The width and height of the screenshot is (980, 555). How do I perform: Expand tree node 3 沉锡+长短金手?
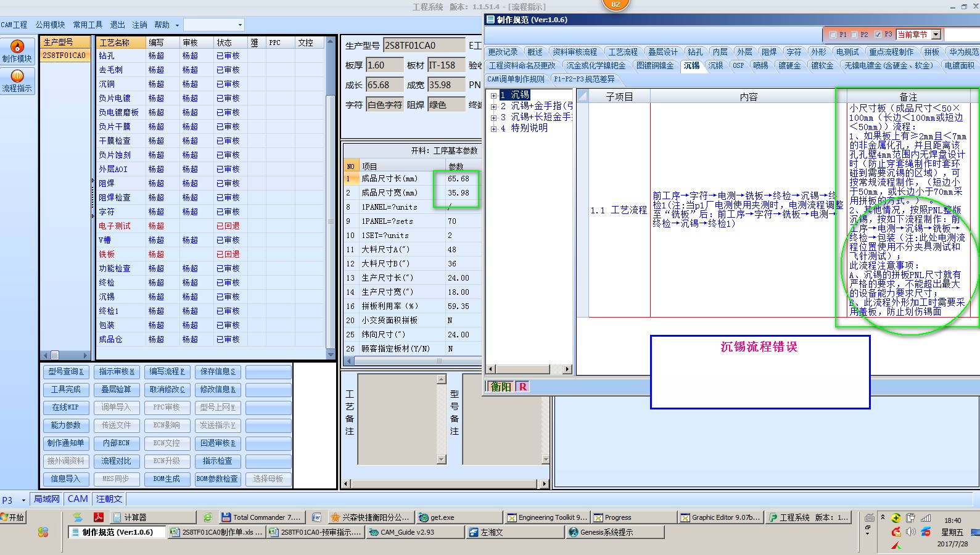(493, 118)
